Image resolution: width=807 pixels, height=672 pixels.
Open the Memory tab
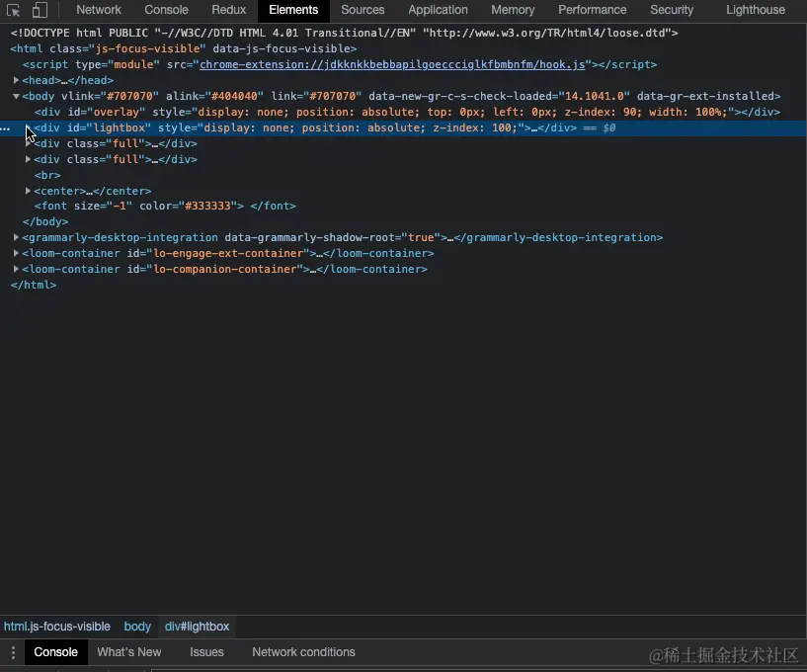513,10
